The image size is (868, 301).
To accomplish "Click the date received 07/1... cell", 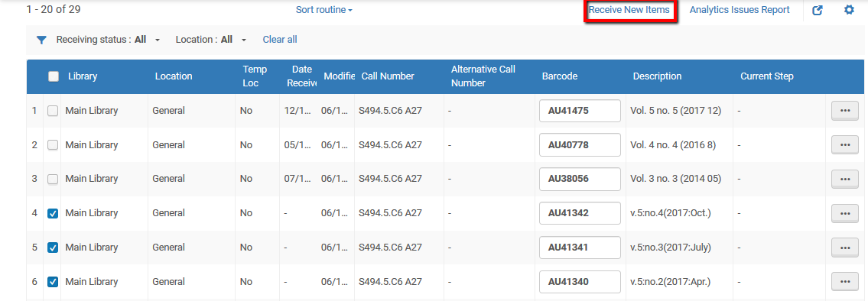I will [297, 179].
